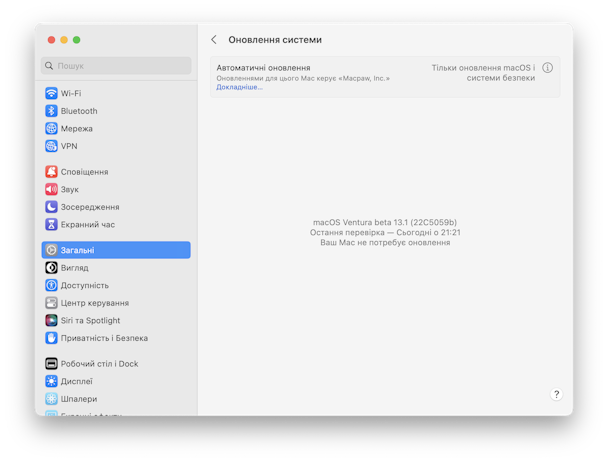This screenshot has width=608, height=462.
Task: Select Звук label in sidebar
Action: 70,189
